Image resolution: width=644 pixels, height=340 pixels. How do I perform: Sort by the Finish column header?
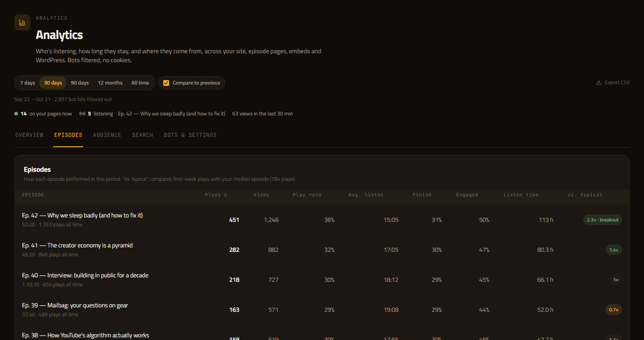pyautogui.click(x=422, y=195)
